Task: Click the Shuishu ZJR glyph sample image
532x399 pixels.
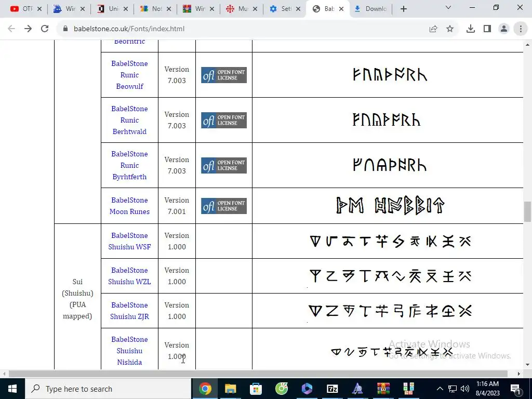Action: click(390, 311)
